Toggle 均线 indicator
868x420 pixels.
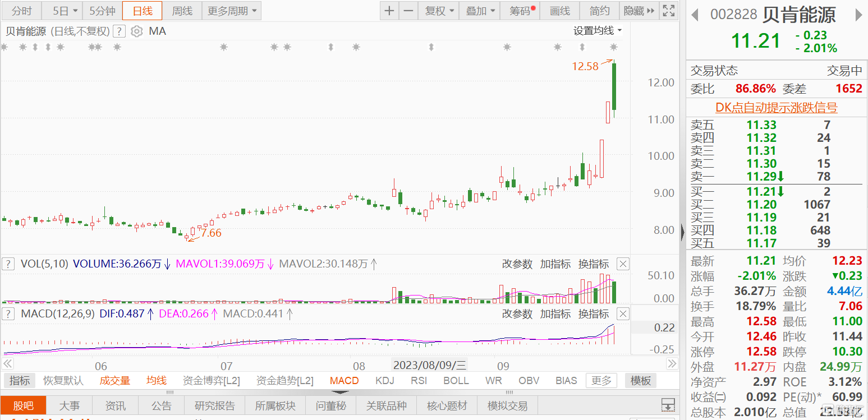[157, 381]
